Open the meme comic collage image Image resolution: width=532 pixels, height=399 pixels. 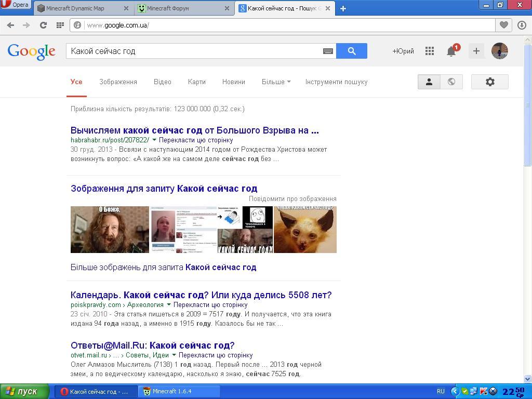coord(245,229)
